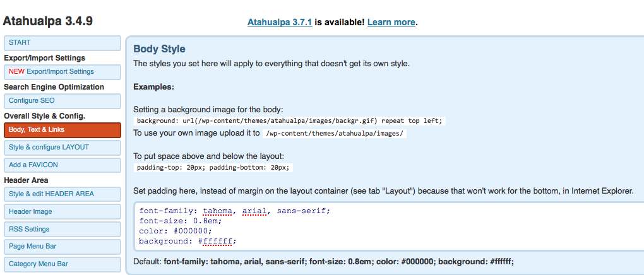Open the RSS Settings tab
The height and width of the screenshot is (275, 644).
pos(63,230)
